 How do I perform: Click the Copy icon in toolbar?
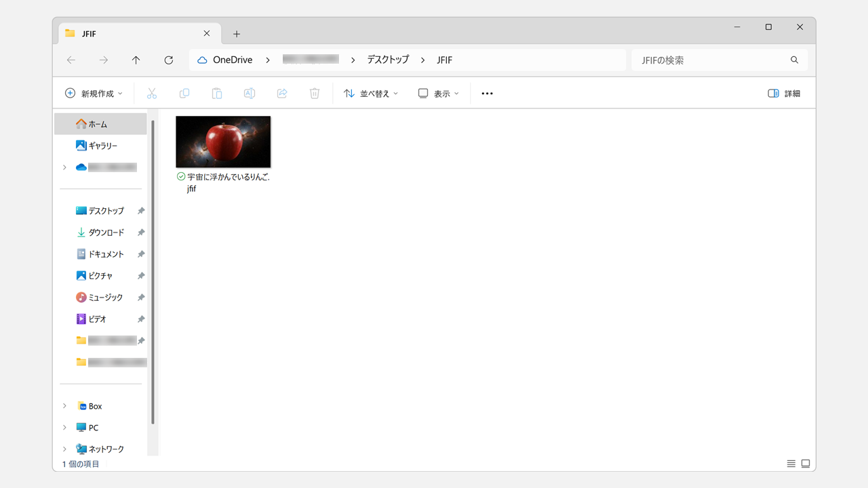184,94
